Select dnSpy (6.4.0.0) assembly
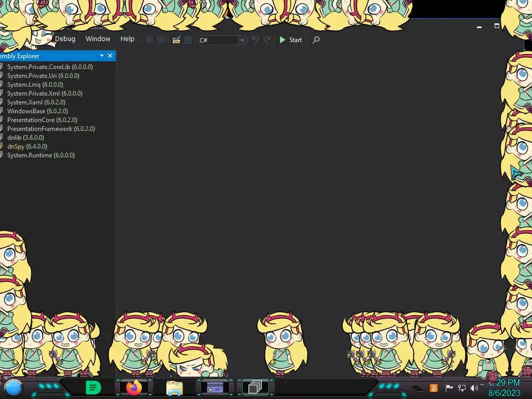Viewport: 532px width, 399px height. (27, 146)
